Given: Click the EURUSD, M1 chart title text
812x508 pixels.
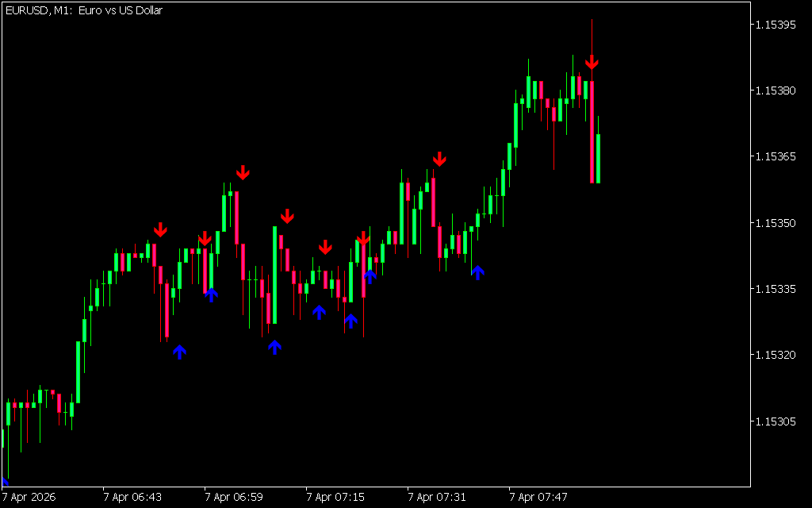Looking at the screenshot, I should pyautogui.click(x=83, y=11).
